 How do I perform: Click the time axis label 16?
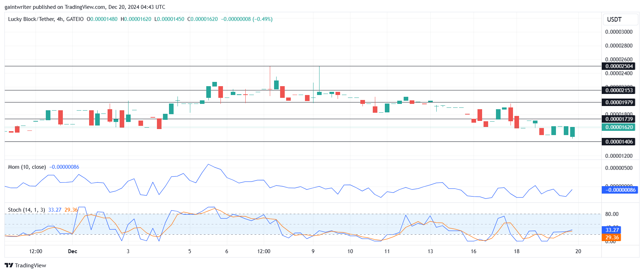click(474, 251)
